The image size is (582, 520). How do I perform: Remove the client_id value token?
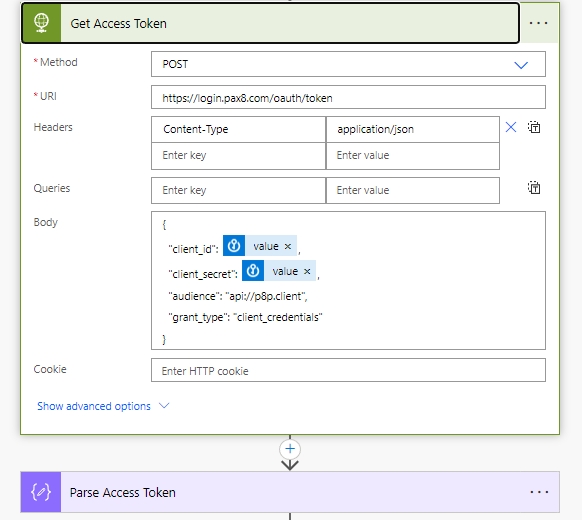click(288, 246)
